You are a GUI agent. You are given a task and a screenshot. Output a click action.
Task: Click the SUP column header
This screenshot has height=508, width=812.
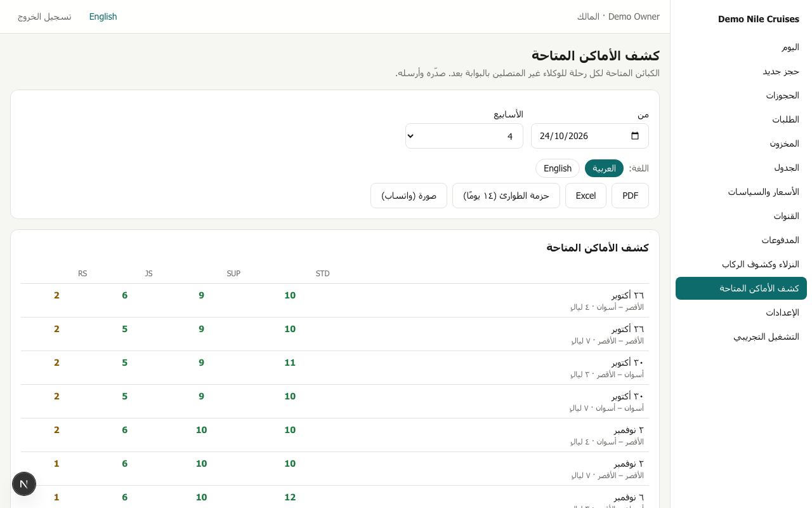point(233,274)
